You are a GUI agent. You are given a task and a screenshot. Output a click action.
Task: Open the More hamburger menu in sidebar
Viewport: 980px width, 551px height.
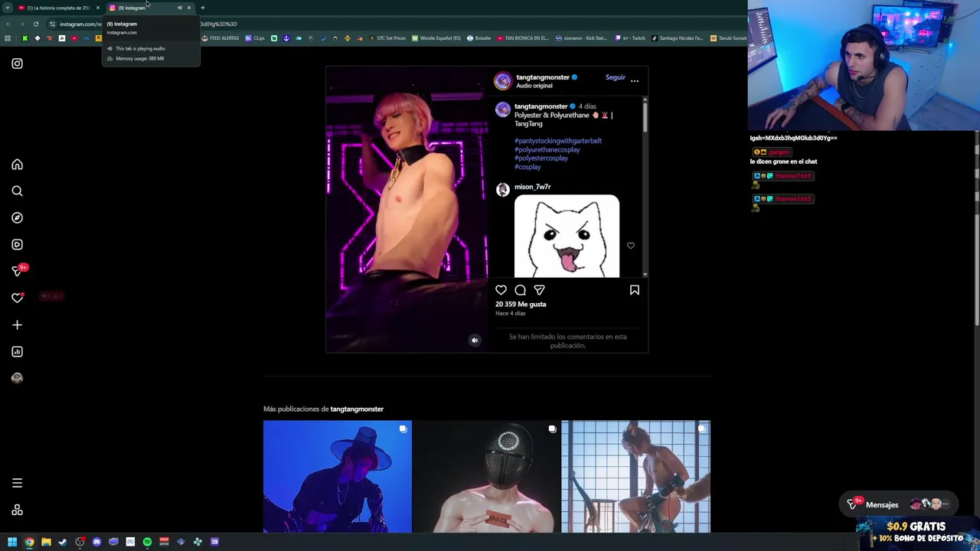pos(17,483)
